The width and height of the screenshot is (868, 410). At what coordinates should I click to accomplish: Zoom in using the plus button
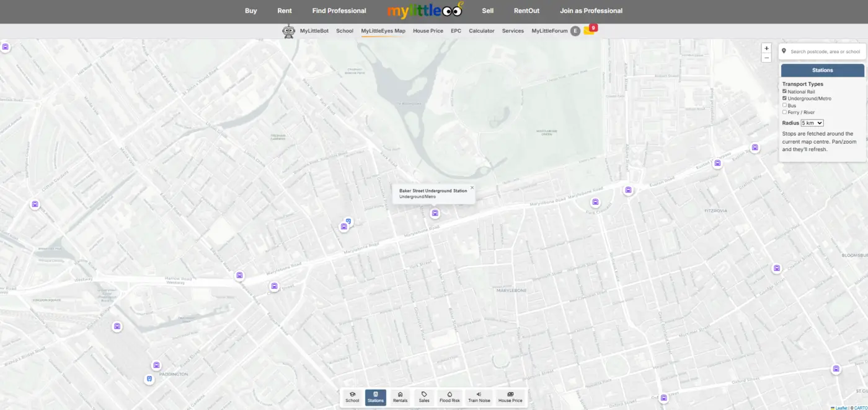(766, 48)
